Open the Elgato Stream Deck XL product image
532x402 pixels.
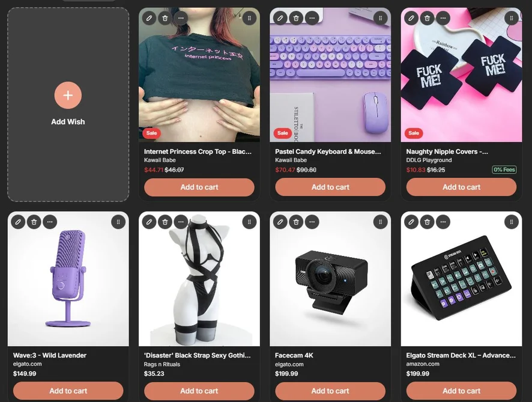pos(461,279)
